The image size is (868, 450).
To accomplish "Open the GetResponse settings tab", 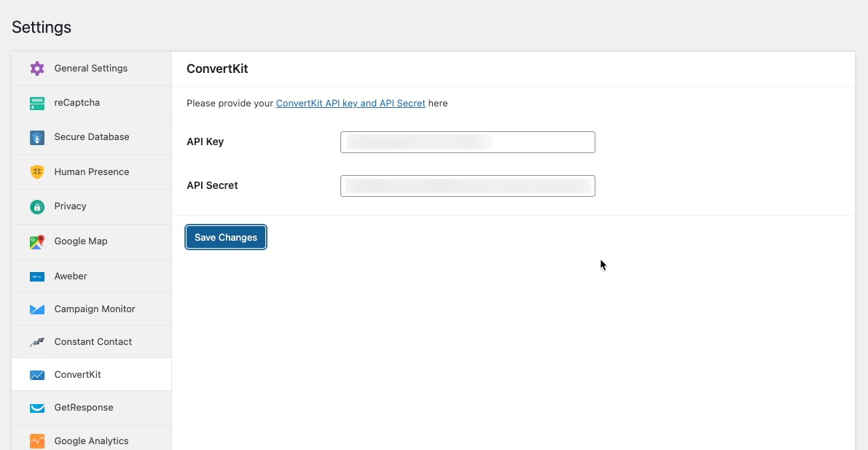I will coord(84,408).
